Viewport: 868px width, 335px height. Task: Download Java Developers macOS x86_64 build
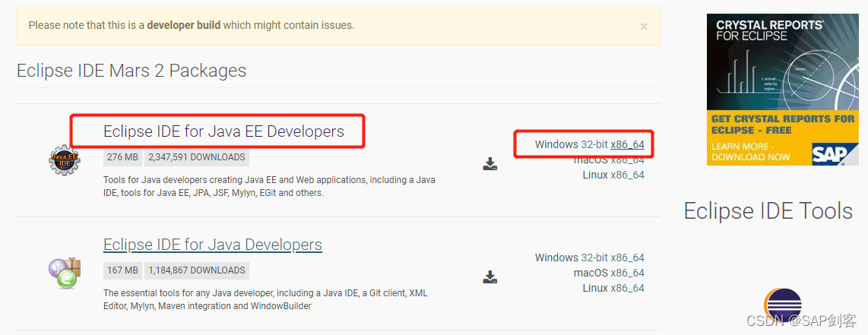[627, 273]
